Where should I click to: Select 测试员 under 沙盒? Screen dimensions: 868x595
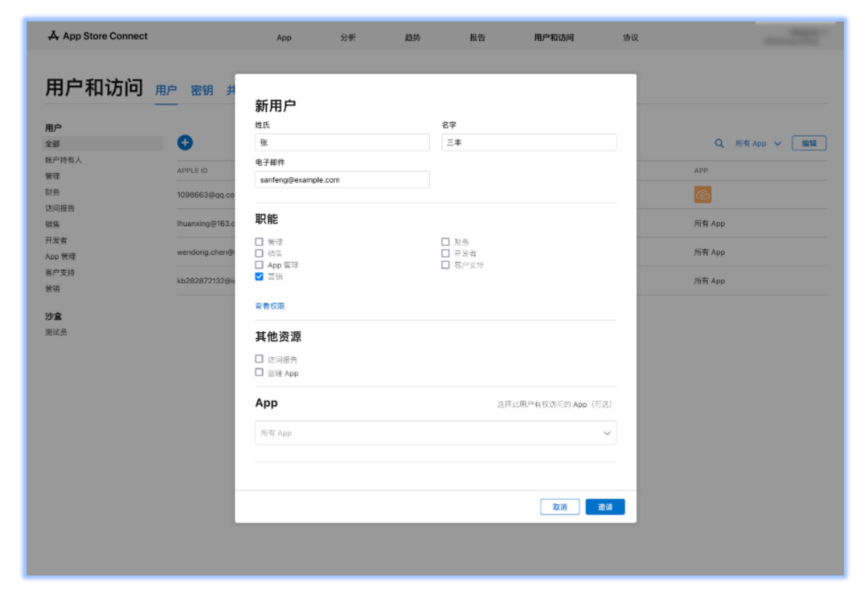(56, 332)
